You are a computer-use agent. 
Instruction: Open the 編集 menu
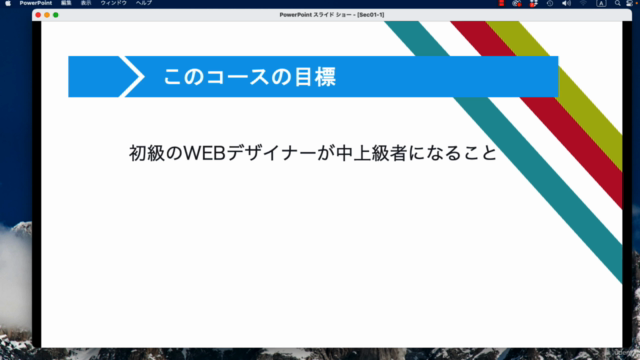(x=66, y=3)
